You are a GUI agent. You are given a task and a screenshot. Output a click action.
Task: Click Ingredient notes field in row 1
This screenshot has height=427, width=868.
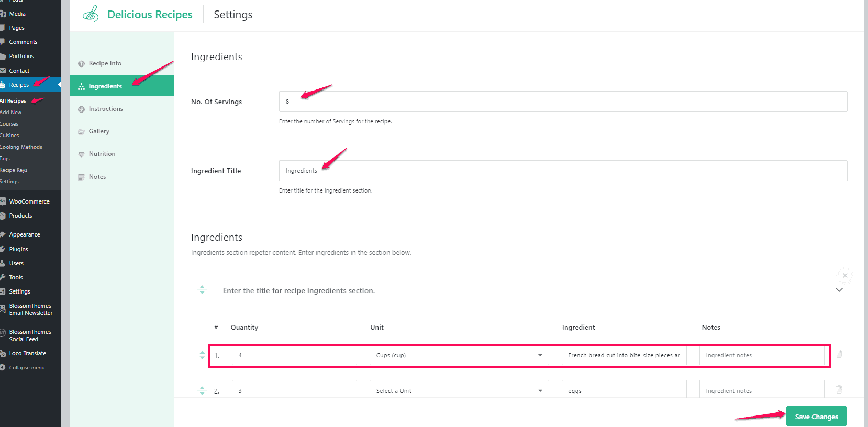click(x=762, y=355)
